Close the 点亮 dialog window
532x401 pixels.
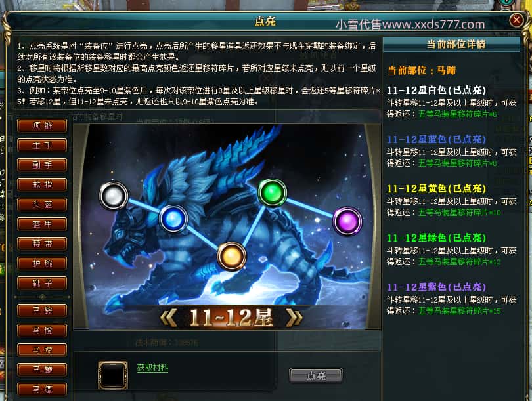[x=516, y=20]
